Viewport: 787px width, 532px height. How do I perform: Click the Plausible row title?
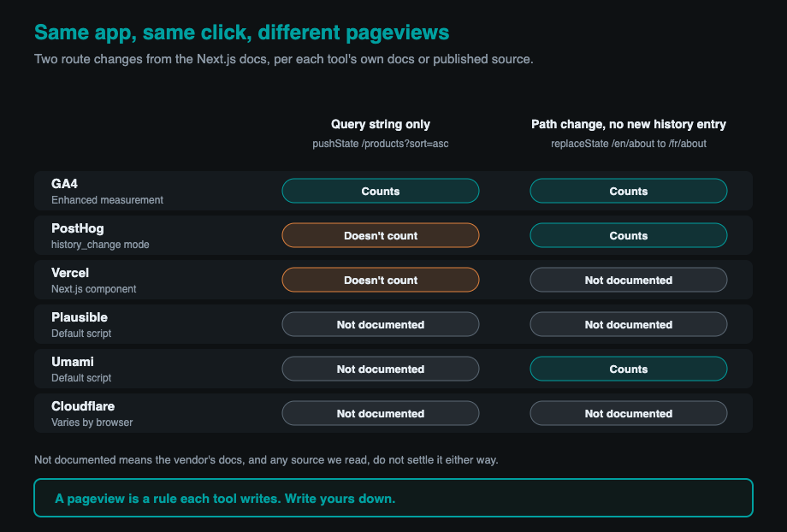pos(80,317)
